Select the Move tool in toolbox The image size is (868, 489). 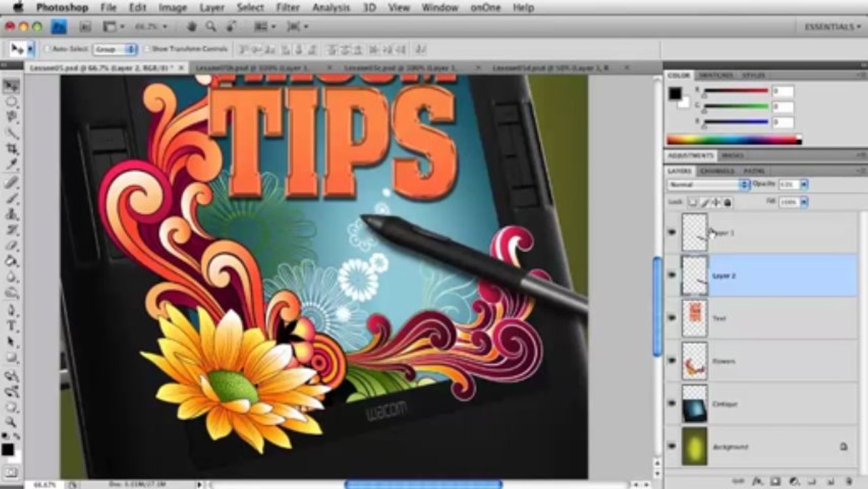[x=11, y=86]
